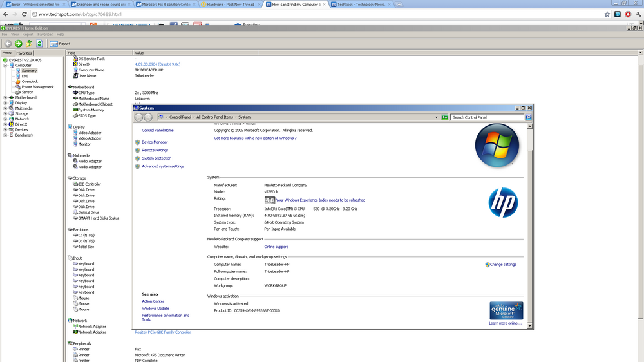Image resolution: width=644 pixels, height=362 pixels.
Task: Open Device Manager link
Action: coord(155,142)
